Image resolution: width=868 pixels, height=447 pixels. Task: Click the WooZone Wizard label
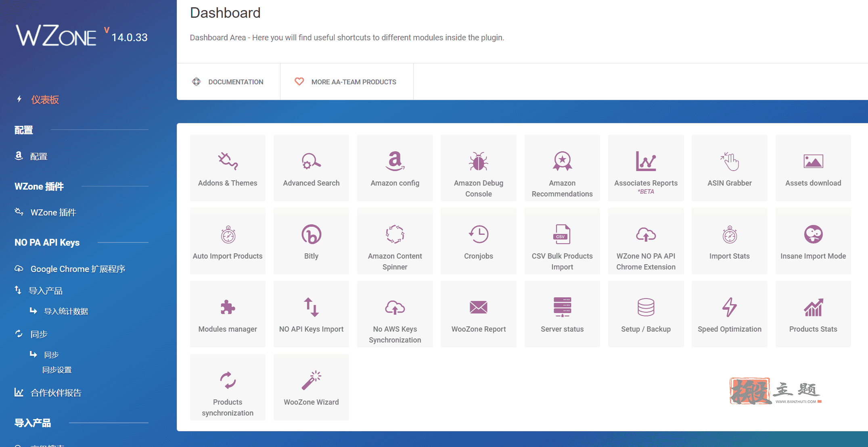click(311, 402)
